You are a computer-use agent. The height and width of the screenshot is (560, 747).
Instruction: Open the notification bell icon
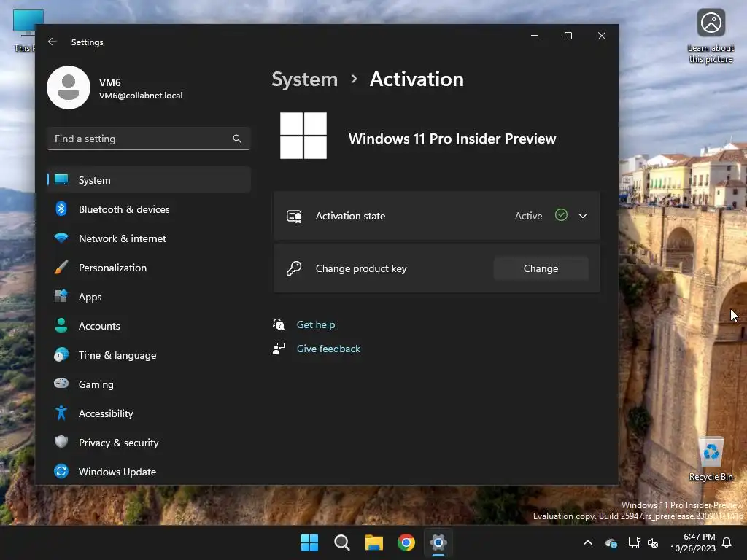pyautogui.click(x=727, y=542)
